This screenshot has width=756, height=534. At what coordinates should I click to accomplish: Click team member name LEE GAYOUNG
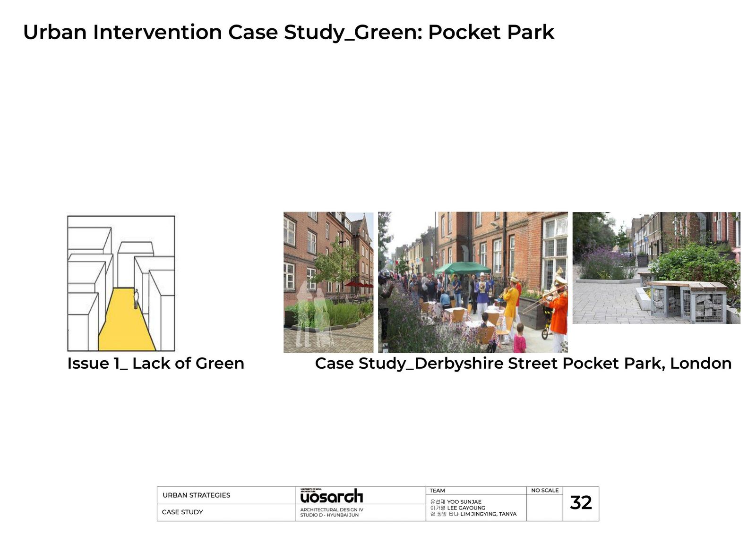coord(466,508)
